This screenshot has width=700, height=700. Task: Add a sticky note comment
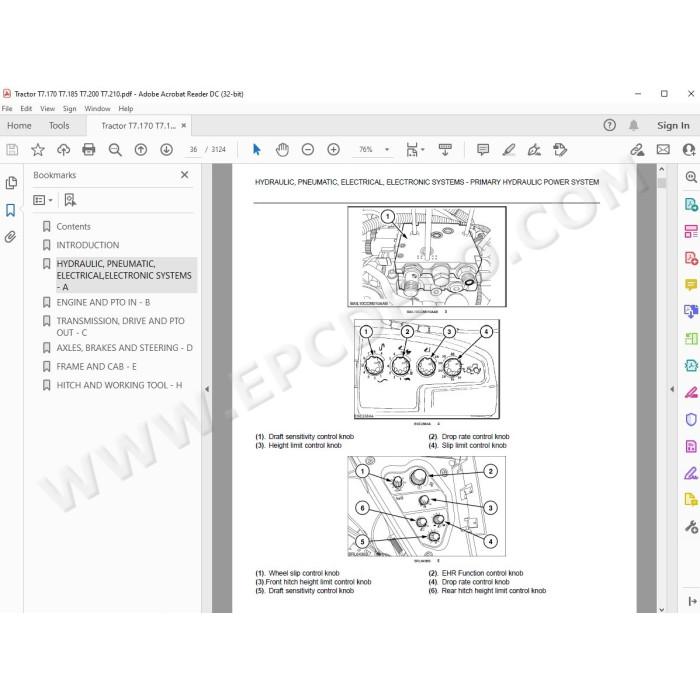click(x=483, y=150)
